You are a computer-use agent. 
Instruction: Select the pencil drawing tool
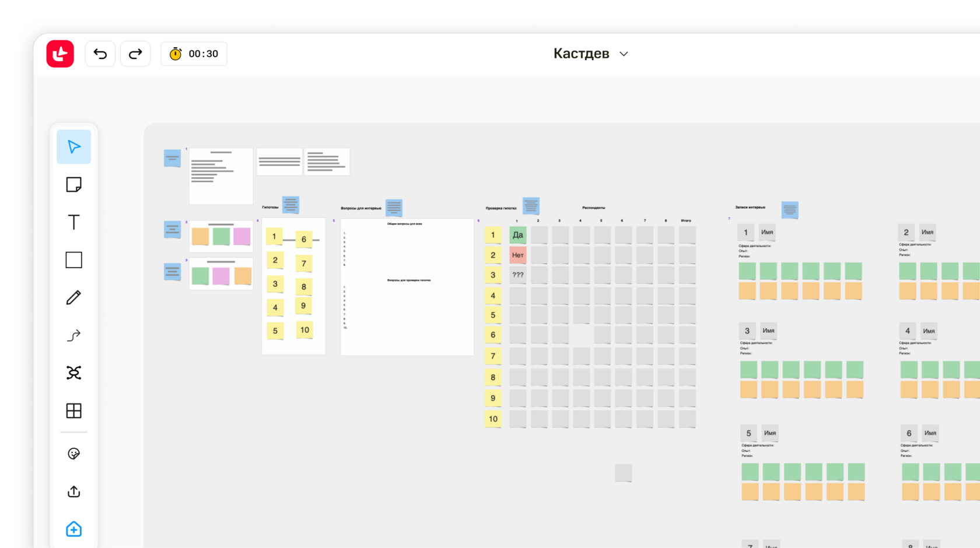pyautogui.click(x=73, y=297)
